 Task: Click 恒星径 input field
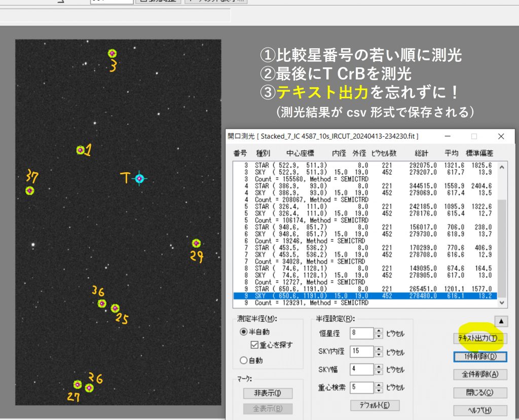tap(362, 333)
